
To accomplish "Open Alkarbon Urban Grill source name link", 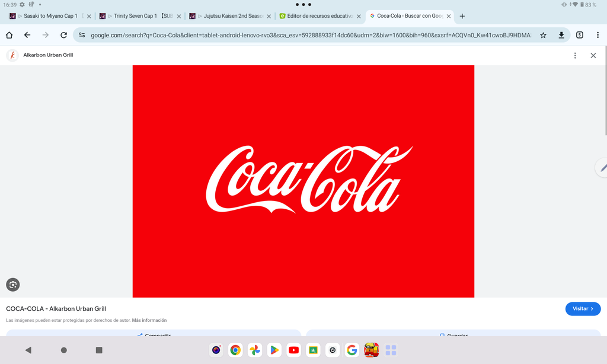I will pos(48,55).
